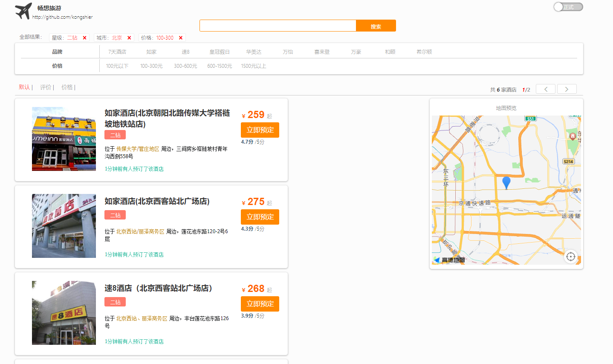Switch sorting to 评价
Screen dimensions: 613x364
pos(45,87)
